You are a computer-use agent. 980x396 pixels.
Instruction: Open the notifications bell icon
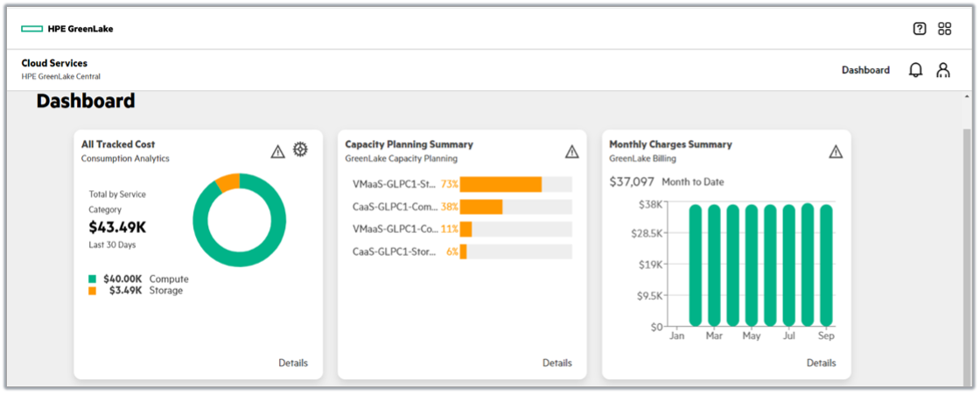point(916,70)
